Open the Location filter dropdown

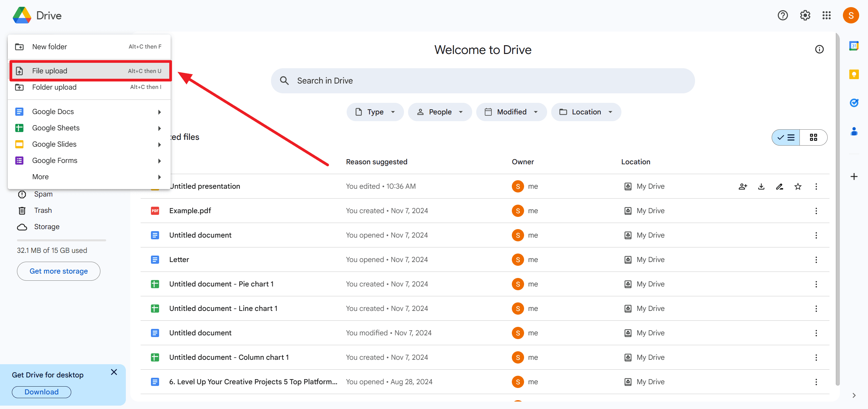click(586, 112)
